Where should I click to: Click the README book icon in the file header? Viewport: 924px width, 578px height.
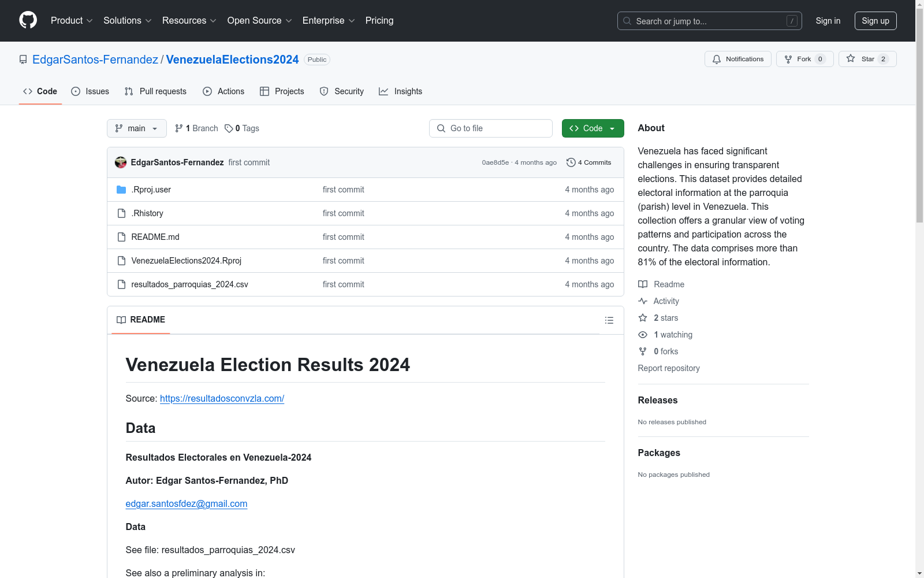[121, 320]
